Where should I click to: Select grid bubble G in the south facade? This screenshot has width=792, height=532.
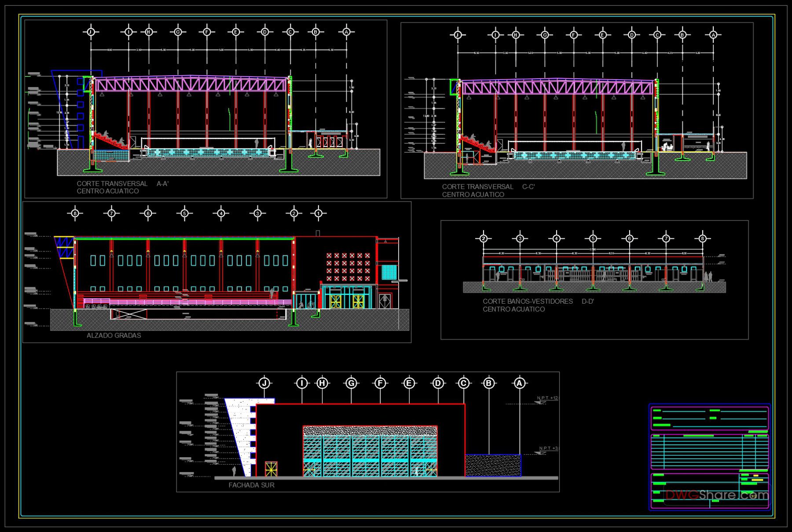pyautogui.click(x=351, y=383)
